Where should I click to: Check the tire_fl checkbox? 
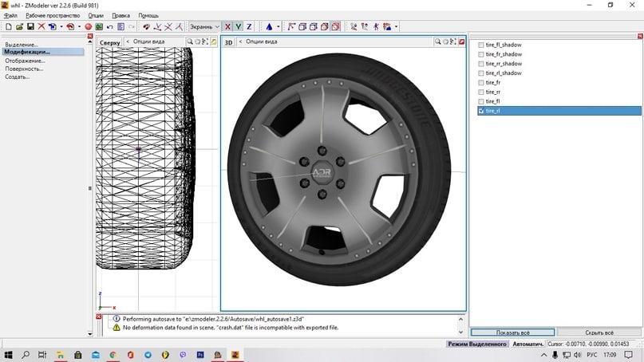481,101
